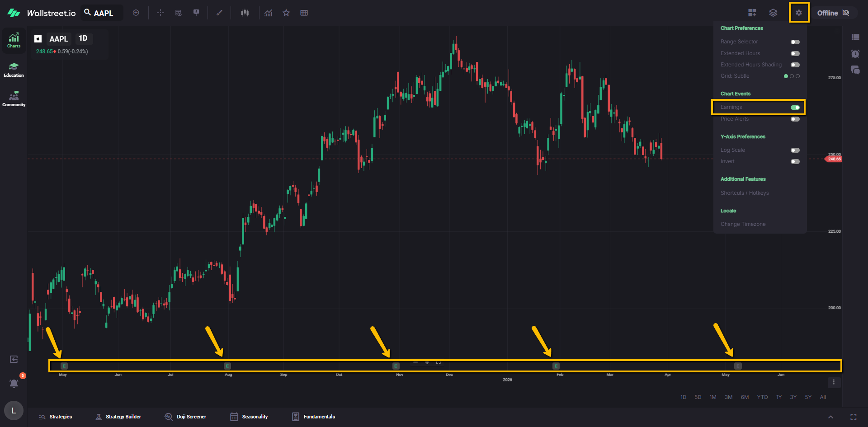
Task: Turn on the Log Scale toggle
Action: click(x=795, y=150)
